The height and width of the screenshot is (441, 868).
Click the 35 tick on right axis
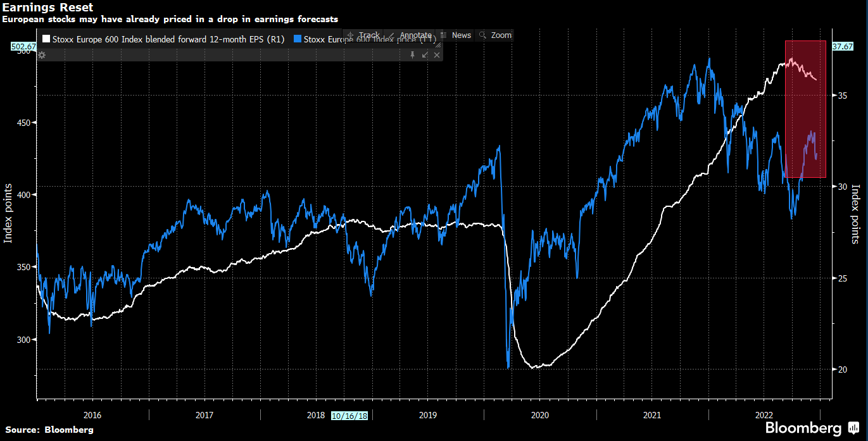click(843, 96)
